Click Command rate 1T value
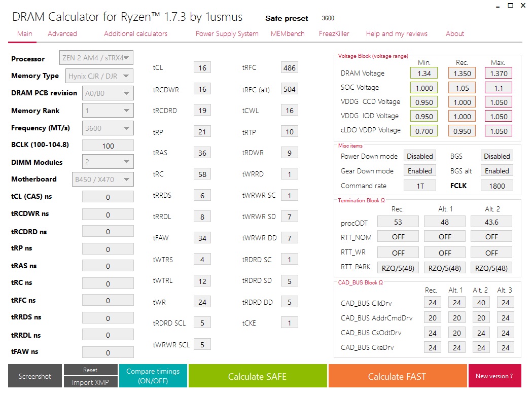Viewport: 532px width, 396px height. [x=420, y=186]
